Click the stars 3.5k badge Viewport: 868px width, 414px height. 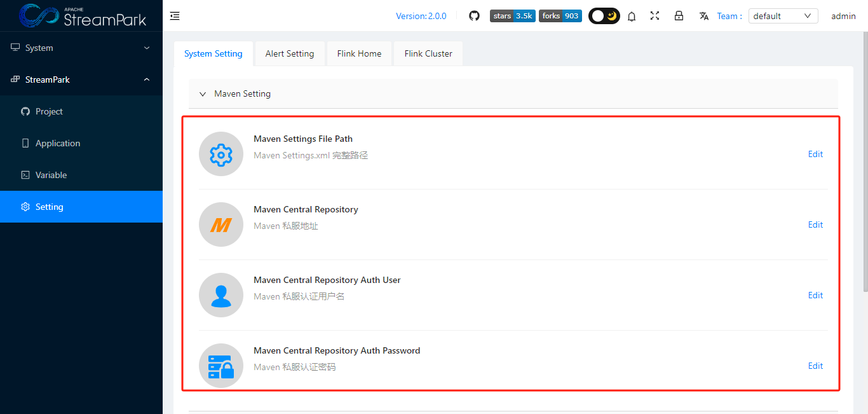point(512,16)
